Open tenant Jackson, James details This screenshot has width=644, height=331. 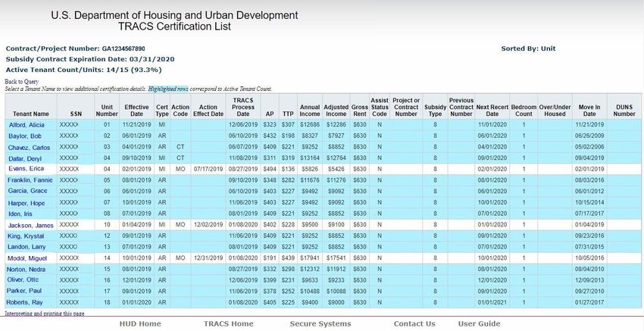(x=30, y=225)
